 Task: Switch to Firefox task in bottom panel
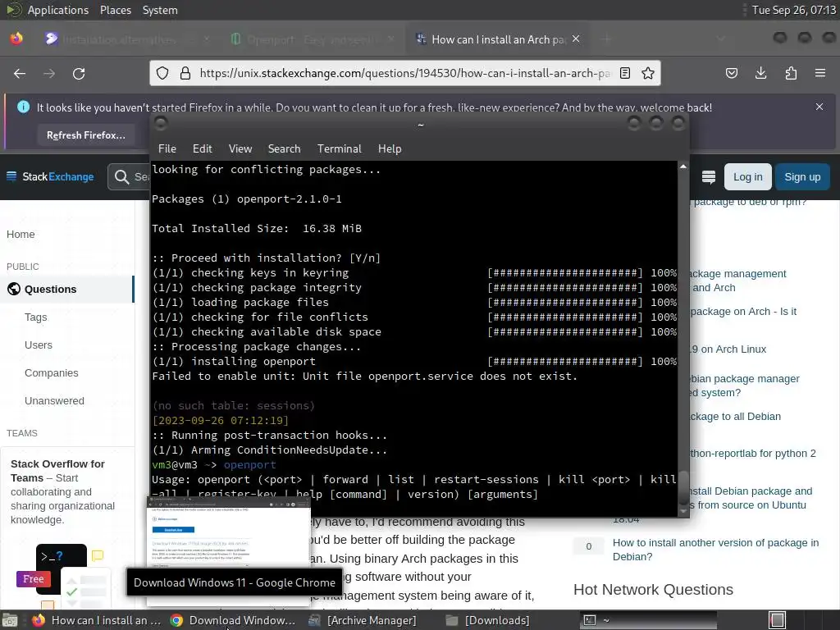(x=97, y=620)
